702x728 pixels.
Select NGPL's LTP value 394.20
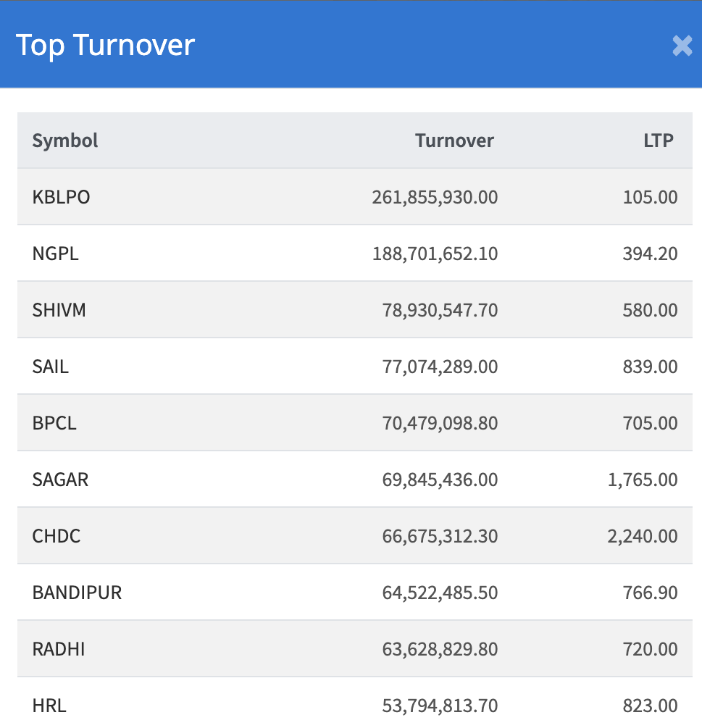[650, 254]
